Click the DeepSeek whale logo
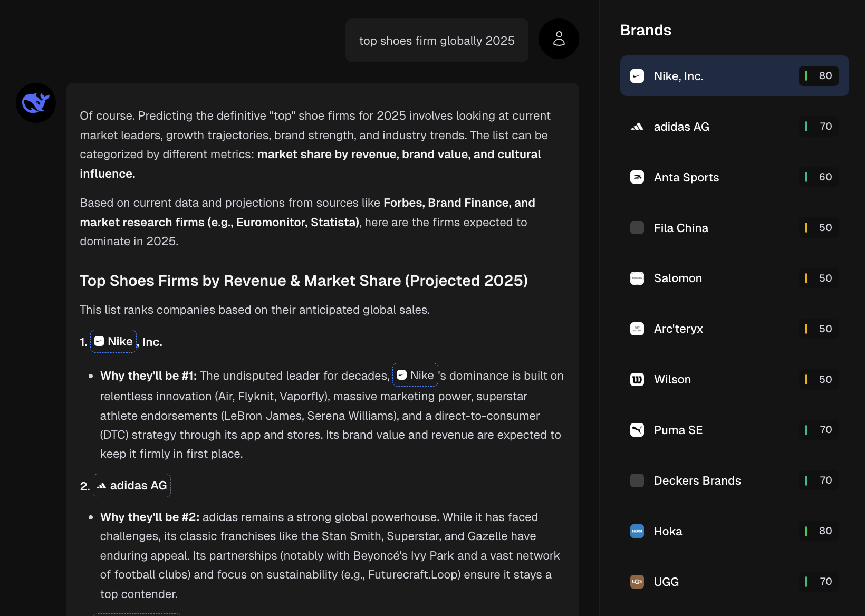 tap(35, 102)
